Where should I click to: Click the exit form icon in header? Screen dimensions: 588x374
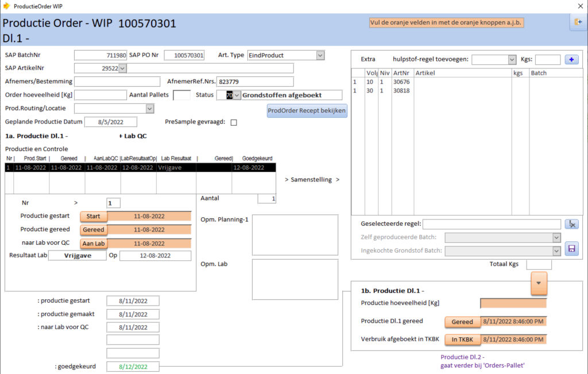[x=577, y=22]
